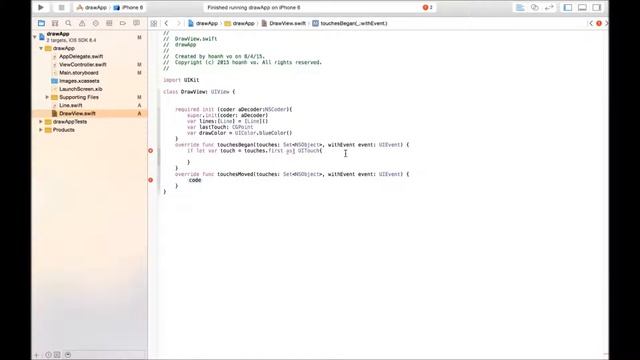The height and width of the screenshot is (360, 640).
Task: Expand the Products group
Action: point(41,130)
